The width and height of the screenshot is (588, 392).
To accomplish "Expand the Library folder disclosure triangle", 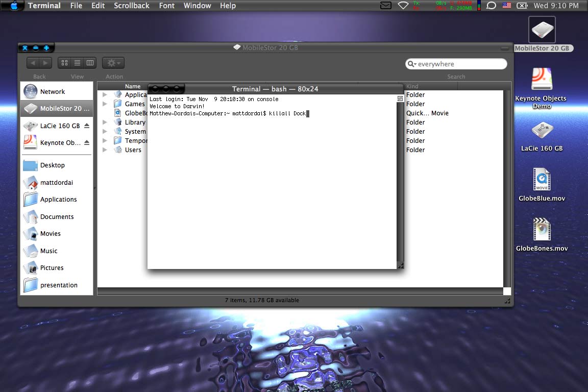I will [105, 122].
